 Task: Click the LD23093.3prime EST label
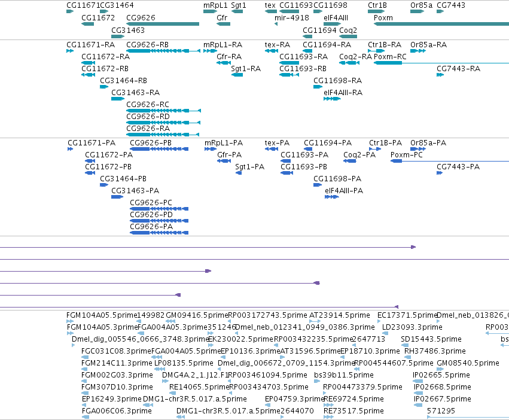coord(412,327)
